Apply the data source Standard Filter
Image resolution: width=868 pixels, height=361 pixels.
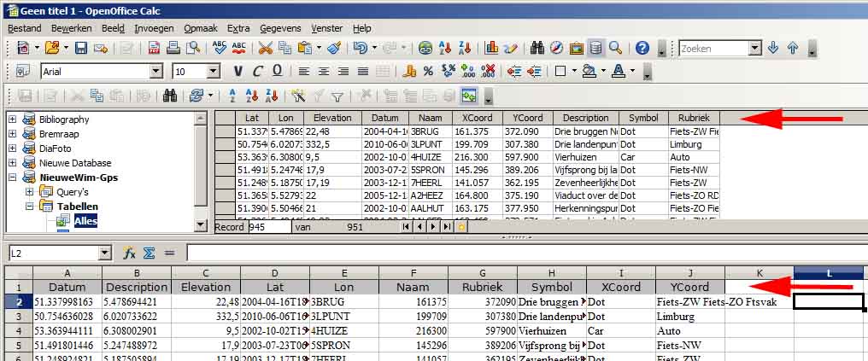(337, 96)
